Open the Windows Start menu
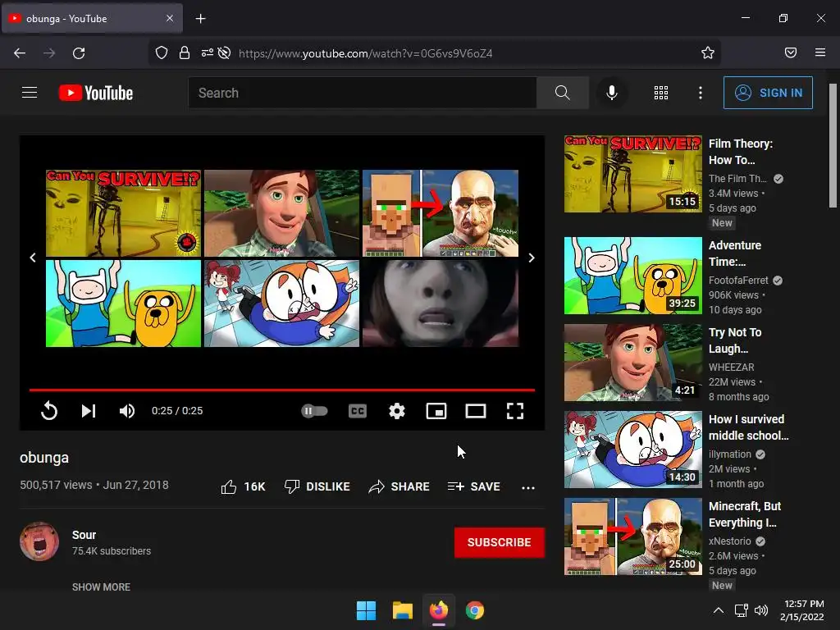 (x=367, y=610)
